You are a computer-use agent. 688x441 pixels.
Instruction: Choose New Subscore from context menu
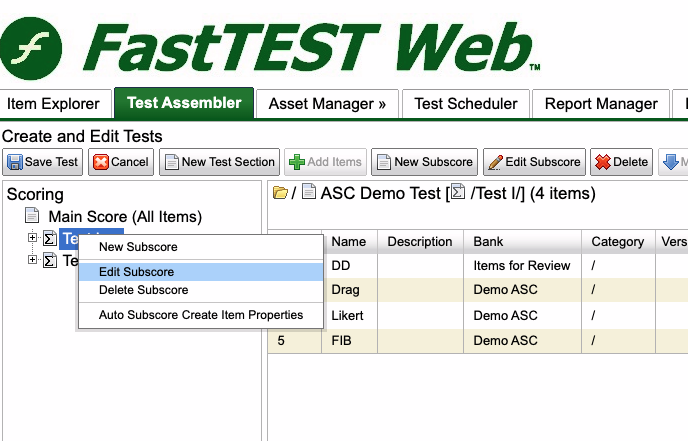[x=201, y=247]
